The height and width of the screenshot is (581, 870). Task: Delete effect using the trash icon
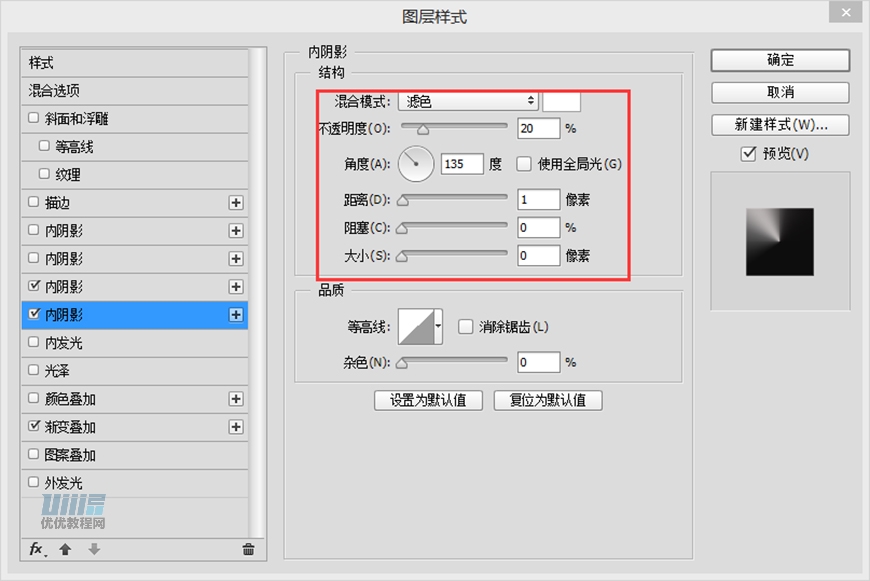point(248,549)
